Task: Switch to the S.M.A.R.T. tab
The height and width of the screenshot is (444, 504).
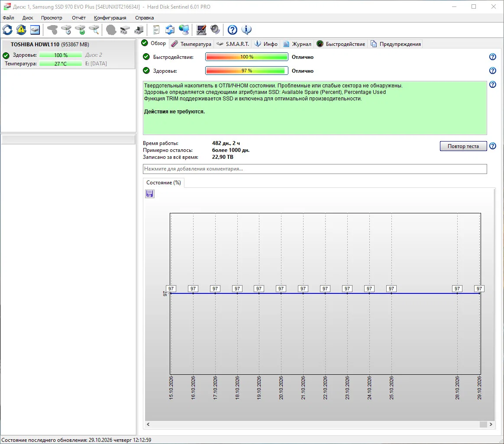Action: tap(233, 44)
